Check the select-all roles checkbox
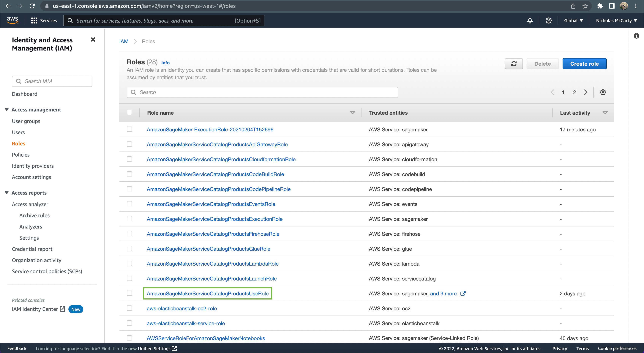The image size is (644, 353). point(129,113)
